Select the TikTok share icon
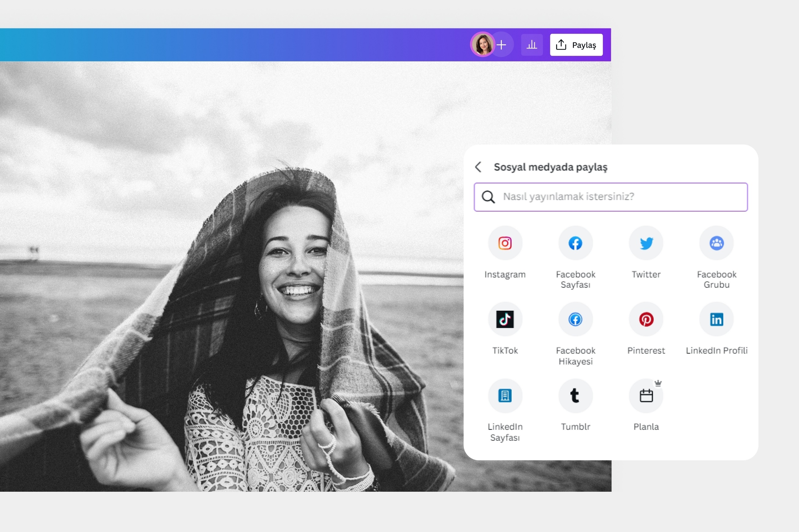The image size is (799, 532). [505, 319]
